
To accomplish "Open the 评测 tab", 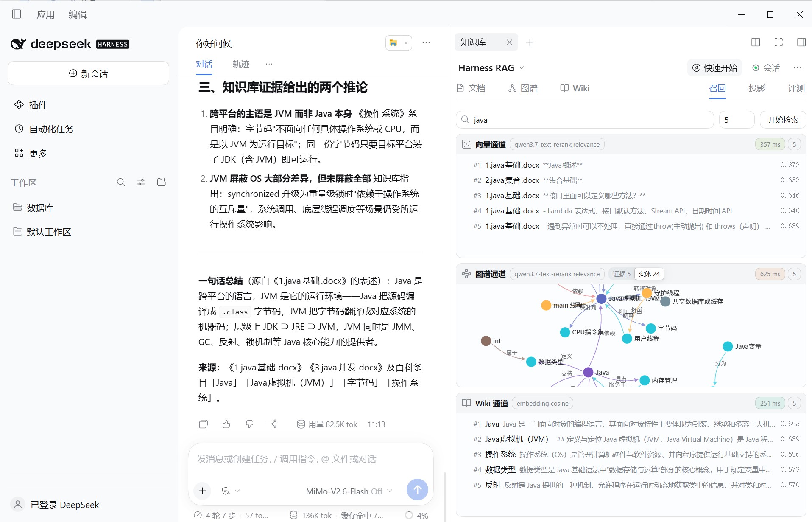I will pyautogui.click(x=796, y=88).
